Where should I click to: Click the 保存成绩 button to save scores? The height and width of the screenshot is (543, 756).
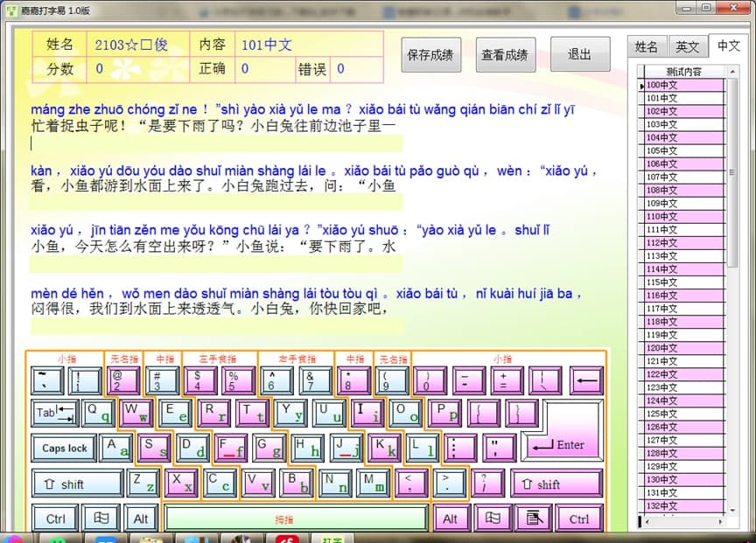[429, 53]
